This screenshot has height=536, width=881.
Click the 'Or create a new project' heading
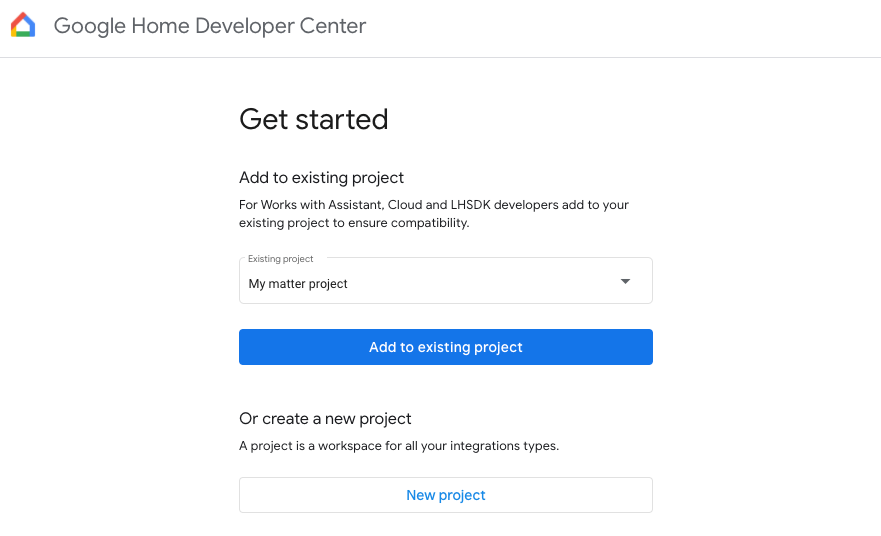click(325, 418)
